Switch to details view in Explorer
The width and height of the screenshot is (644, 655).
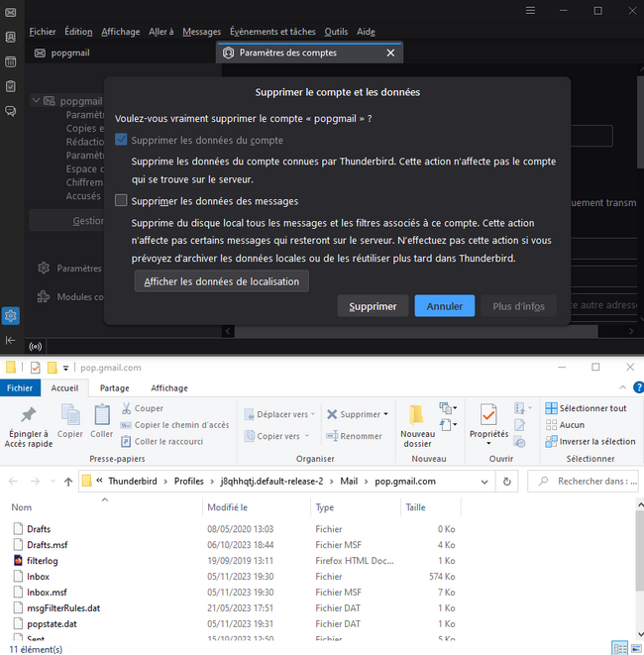pyautogui.click(x=620, y=648)
